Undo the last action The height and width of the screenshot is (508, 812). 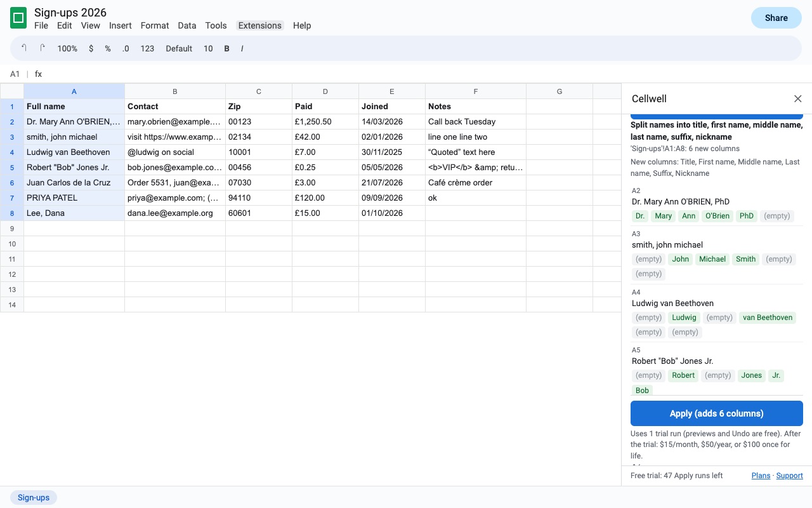tap(24, 48)
